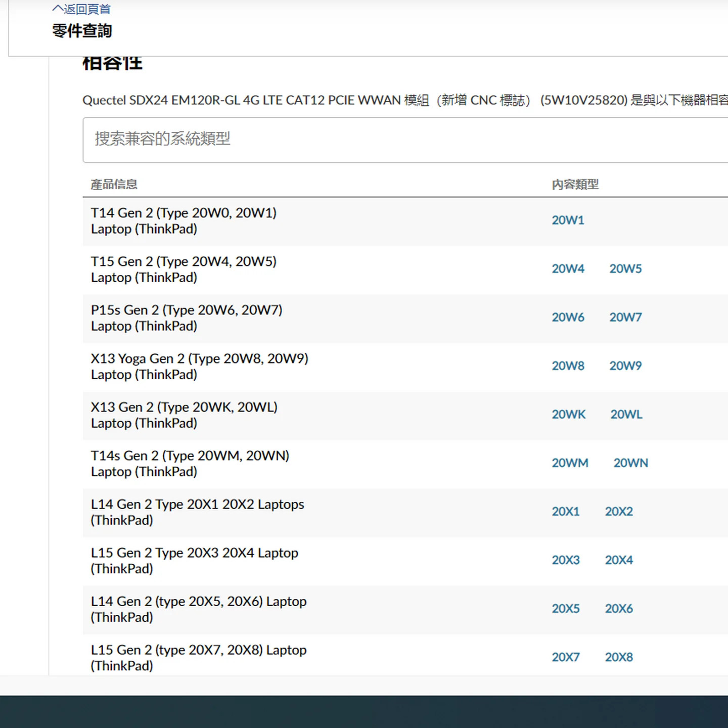Viewport: 728px width, 728px height.
Task: Open the 20X4 machine type link
Action: tap(619, 560)
